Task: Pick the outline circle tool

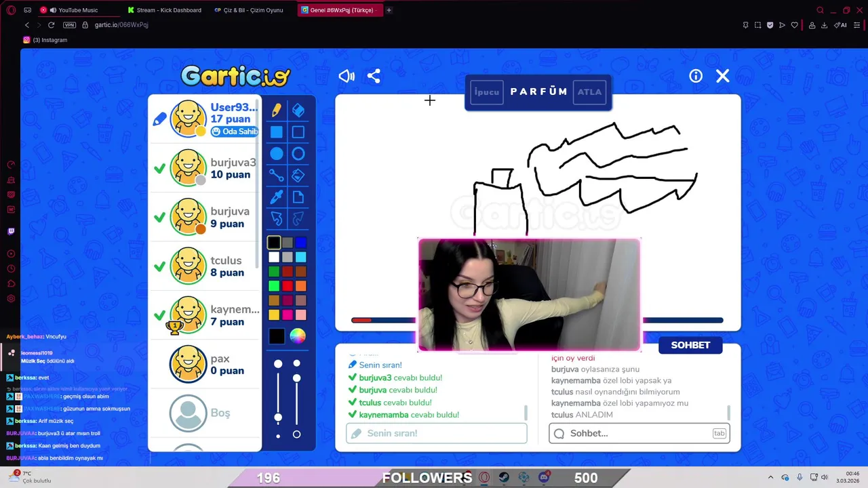Action: (x=298, y=154)
